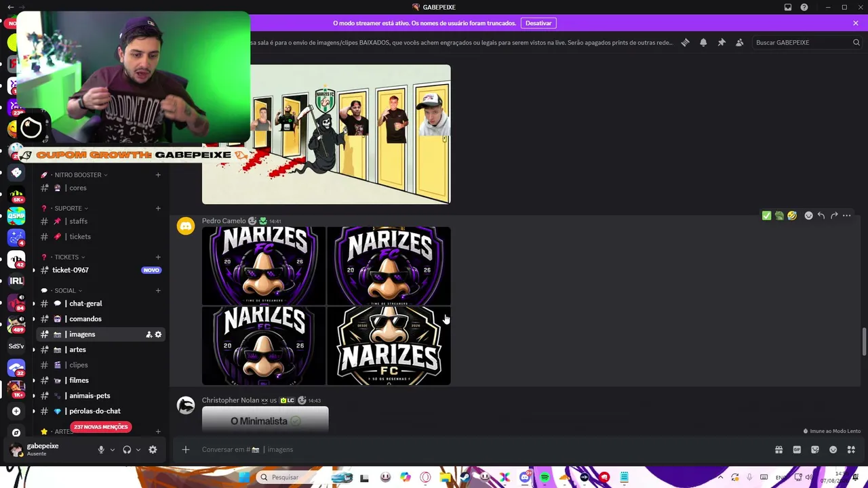
Task: Create channel in NITRO BOOSTER category
Action: point(158,175)
